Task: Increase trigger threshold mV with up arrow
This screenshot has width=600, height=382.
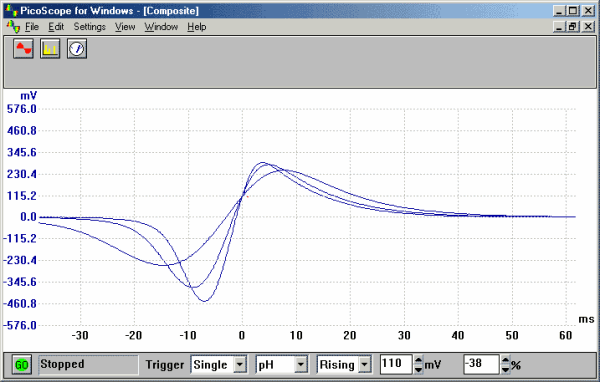Action: coord(419,361)
